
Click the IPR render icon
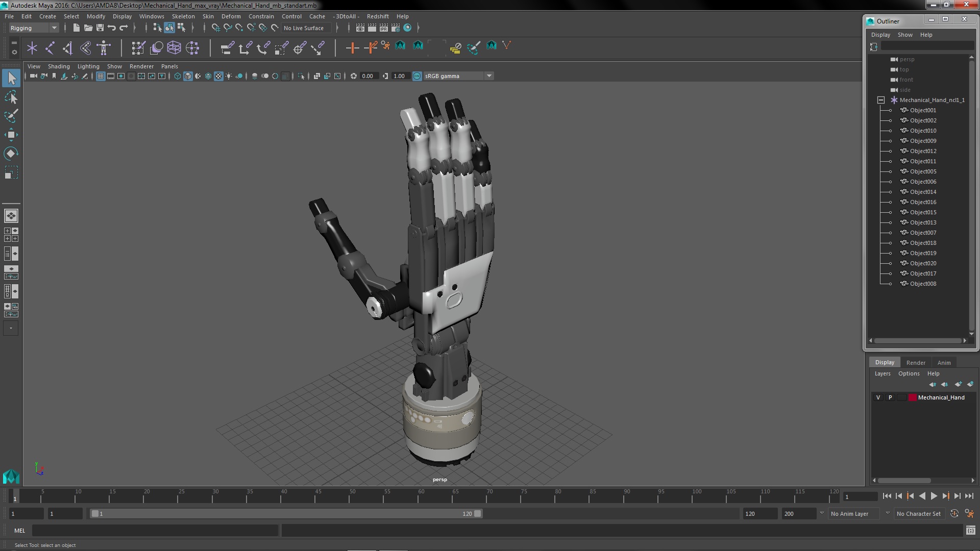coord(383,28)
